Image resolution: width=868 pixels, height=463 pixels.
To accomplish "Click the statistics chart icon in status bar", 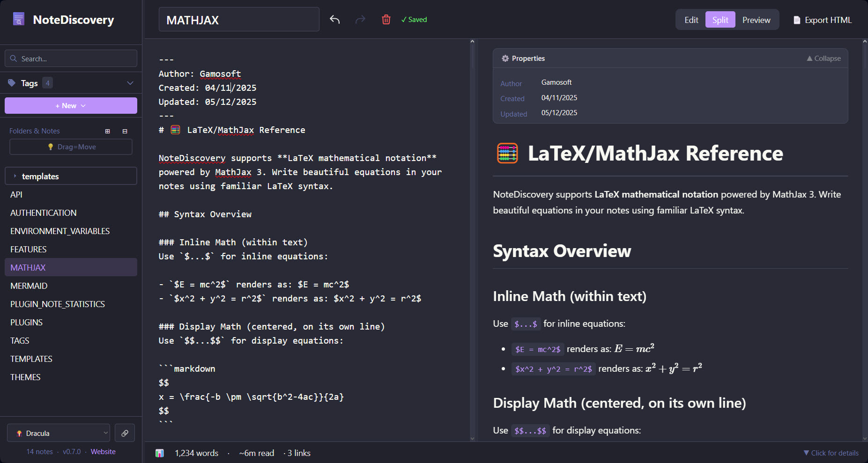I will tap(160, 453).
